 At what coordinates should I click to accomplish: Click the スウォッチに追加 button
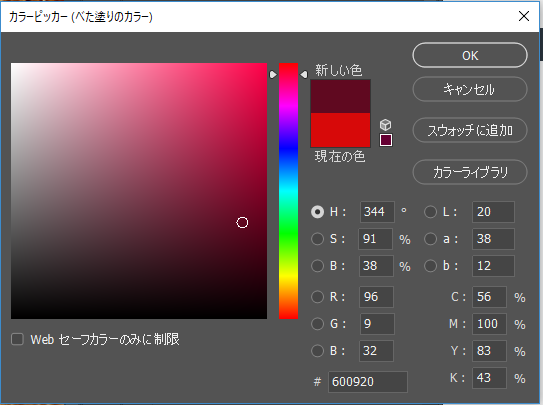coord(470,130)
